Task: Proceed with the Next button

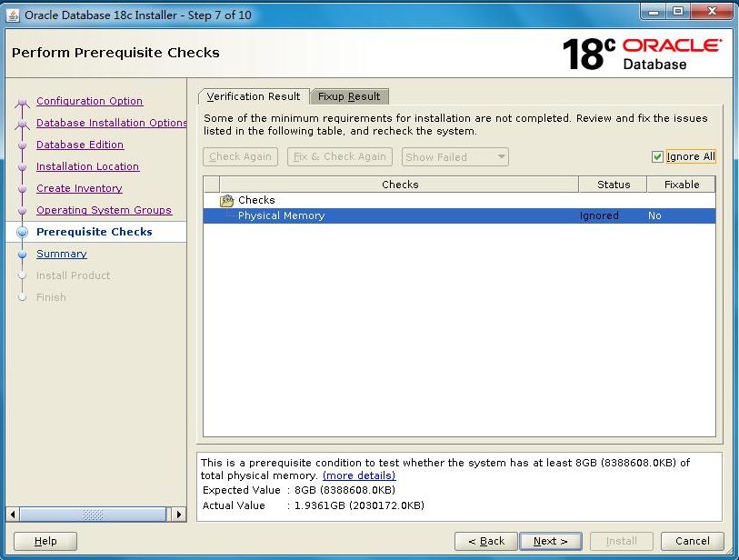Action: click(551, 541)
